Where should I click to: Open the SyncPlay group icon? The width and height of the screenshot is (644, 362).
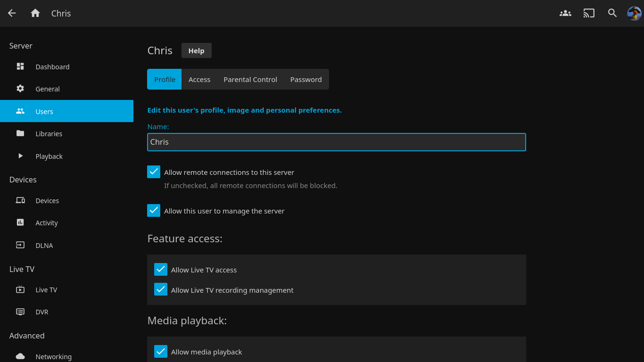(x=565, y=13)
